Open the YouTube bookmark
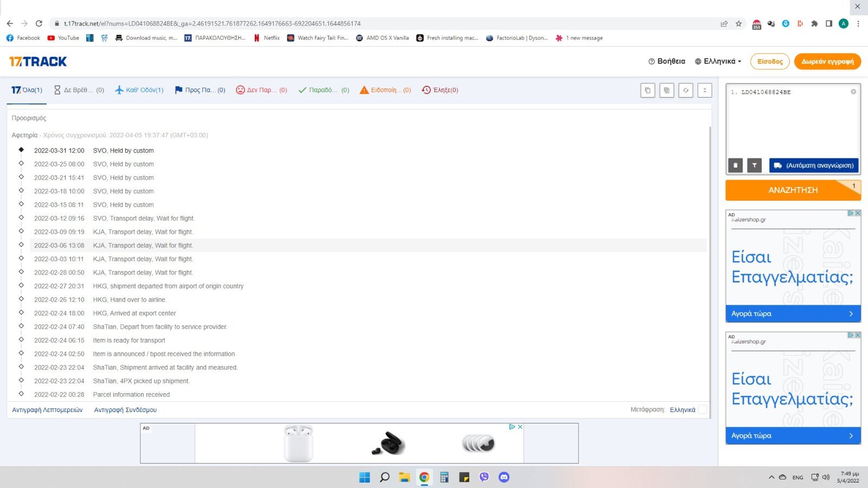The height and width of the screenshot is (488, 868). [x=63, y=38]
